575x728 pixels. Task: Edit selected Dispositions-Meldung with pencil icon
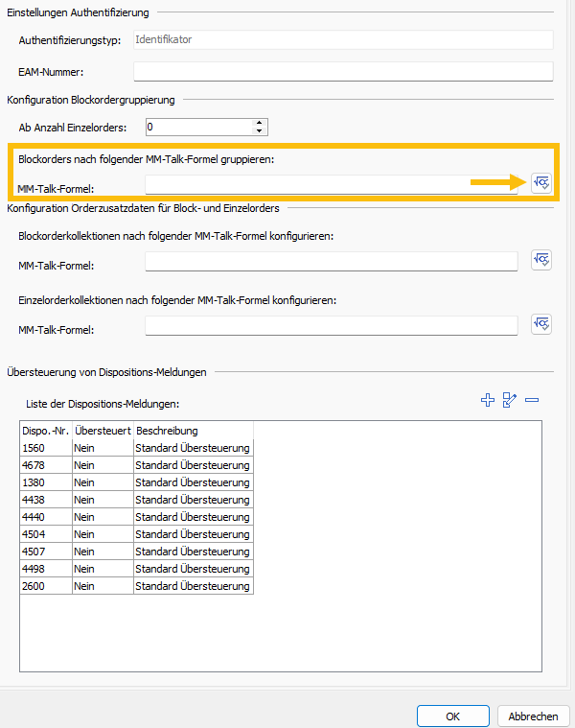510,401
